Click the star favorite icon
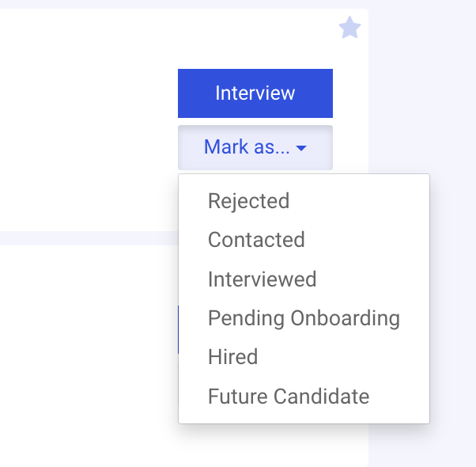The width and height of the screenshot is (476, 467). (349, 28)
